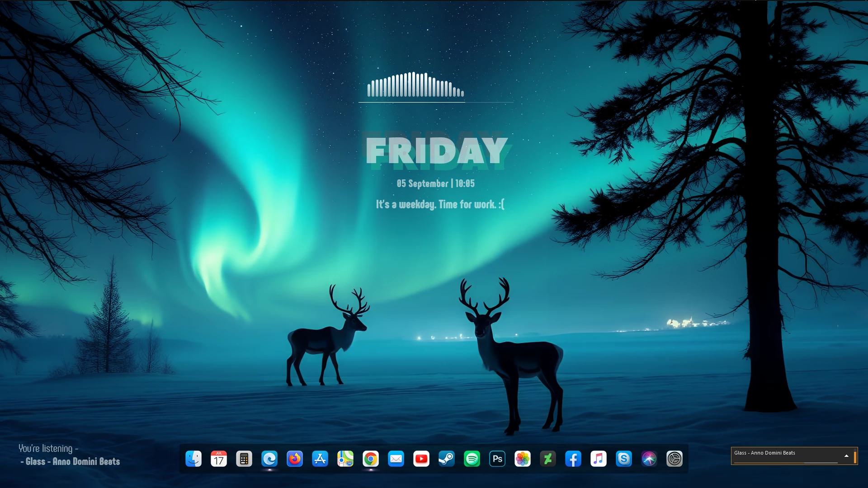Open the Mail envelope icon

[396, 459]
